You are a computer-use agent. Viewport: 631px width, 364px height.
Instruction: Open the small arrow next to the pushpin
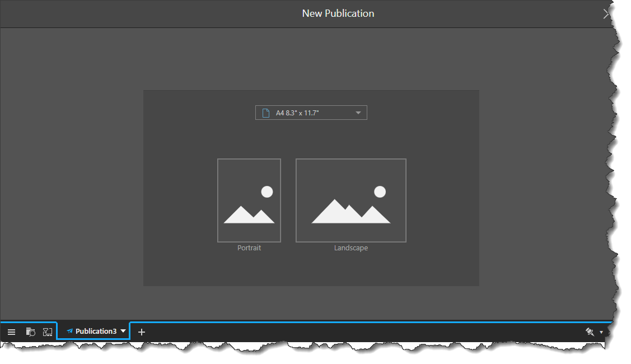(x=601, y=333)
